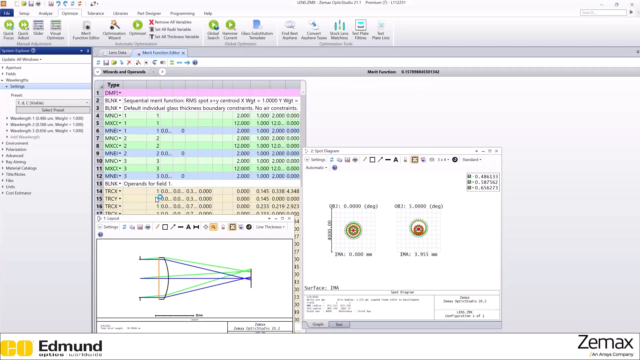Collapse the Wizards and Operands panel
The width and height of the screenshot is (640, 360).
pyautogui.click(x=98, y=72)
